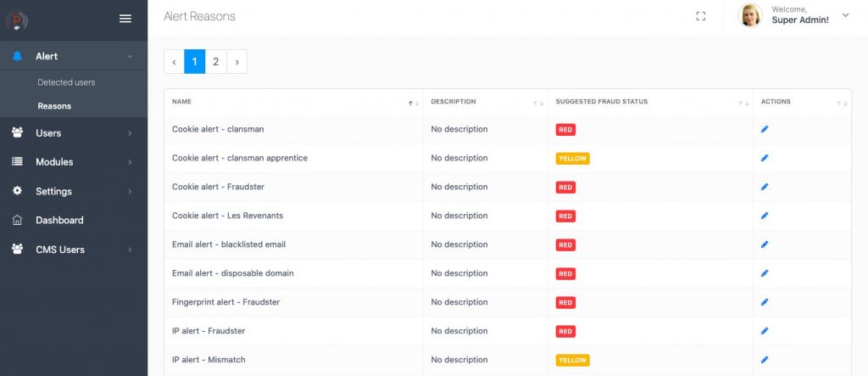This screenshot has height=376, width=868.
Task: Toggle the hamburger sidebar menu
Action: pyautogui.click(x=125, y=19)
